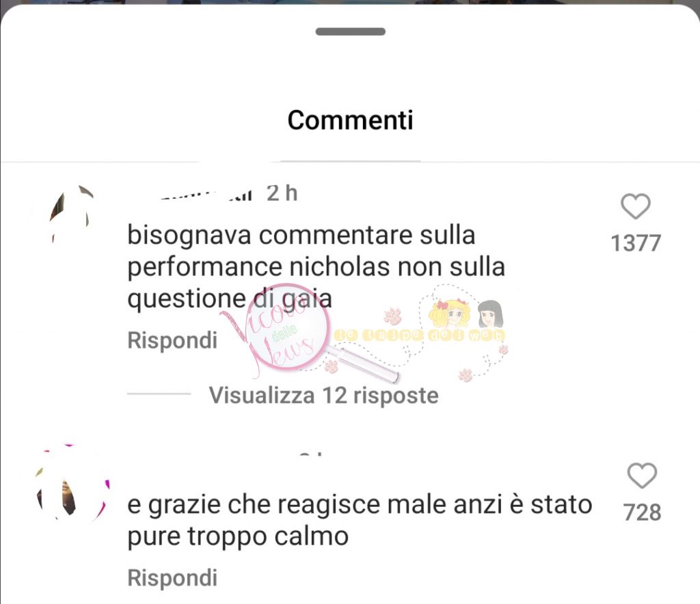Select the Commenti header tab
This screenshot has height=604, width=700.
pyautogui.click(x=351, y=120)
